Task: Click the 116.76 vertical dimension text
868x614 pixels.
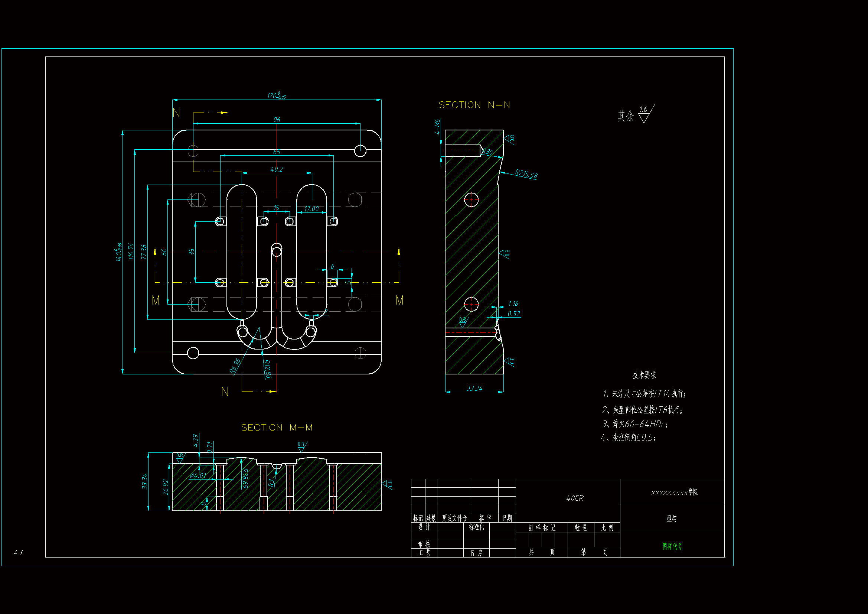Action: tap(131, 251)
